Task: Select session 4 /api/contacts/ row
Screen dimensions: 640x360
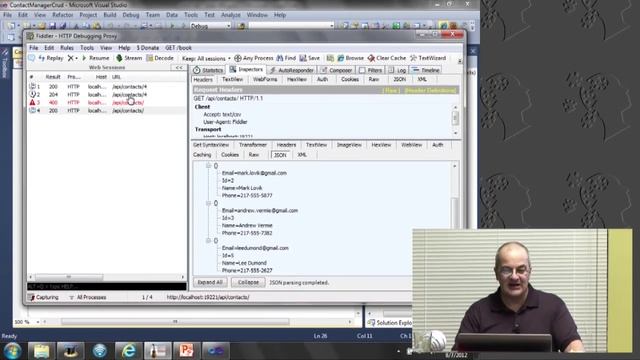Action: pos(107,111)
